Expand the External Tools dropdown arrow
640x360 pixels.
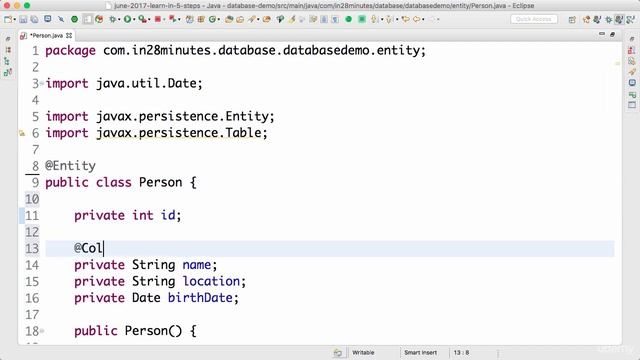tap(179, 19)
